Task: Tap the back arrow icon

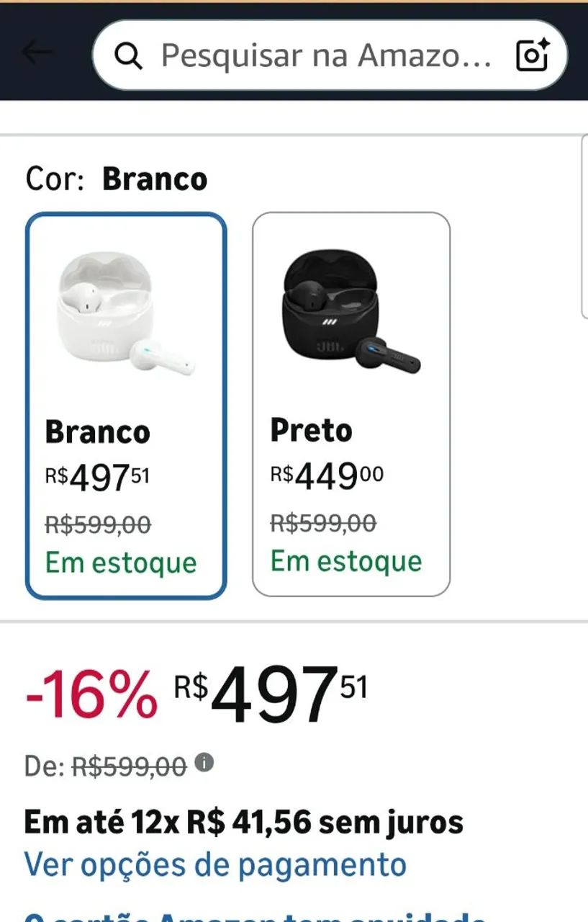Action: coord(37,52)
